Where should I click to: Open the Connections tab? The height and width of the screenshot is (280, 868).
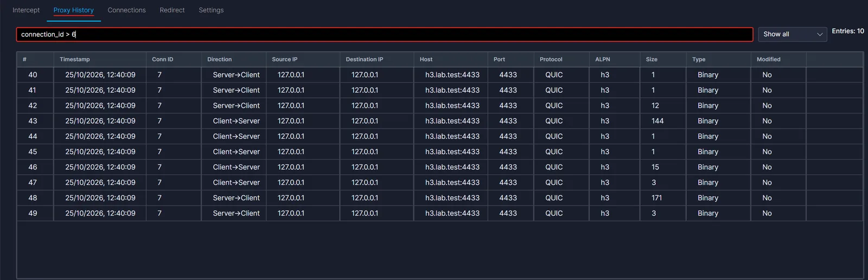click(126, 10)
